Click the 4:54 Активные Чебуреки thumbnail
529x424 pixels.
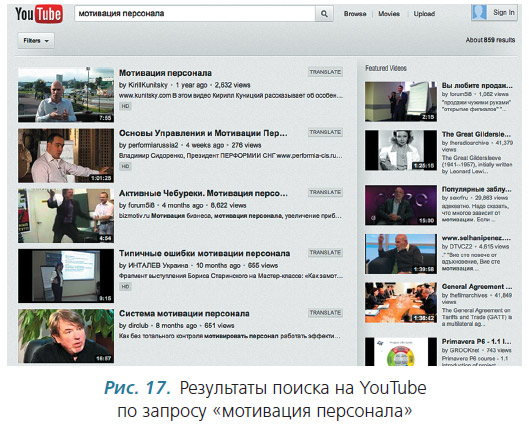(66, 216)
